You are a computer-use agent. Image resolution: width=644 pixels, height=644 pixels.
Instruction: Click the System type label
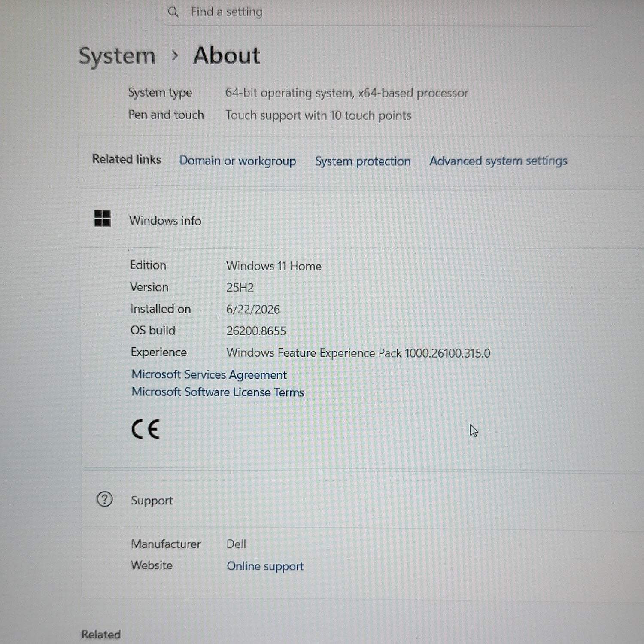click(x=160, y=93)
